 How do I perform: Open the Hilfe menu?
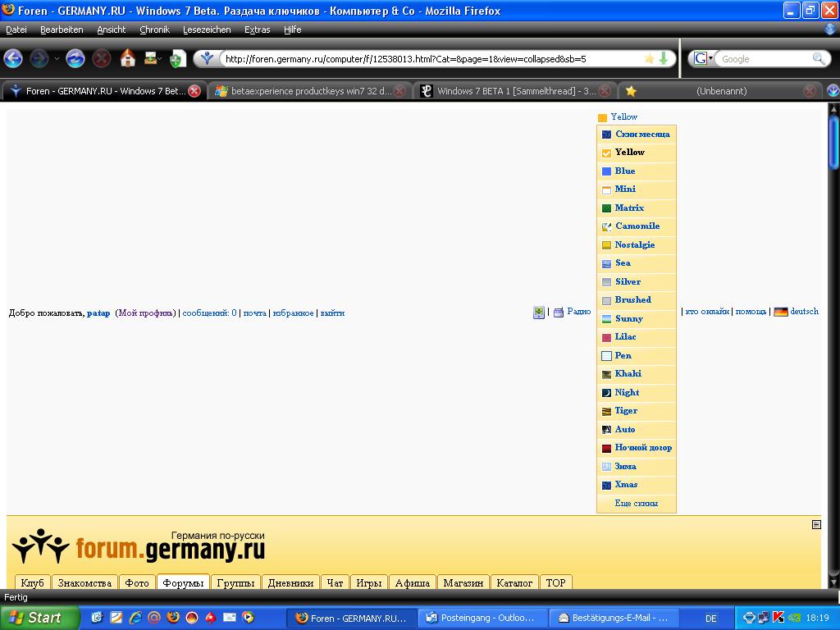[293, 30]
